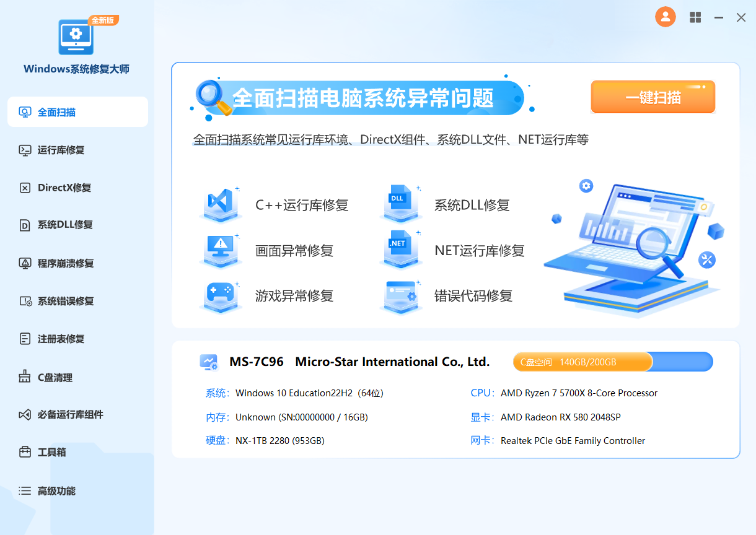Click the NET运行库修复 .NET icon
This screenshot has height=535, width=756.
(x=400, y=248)
